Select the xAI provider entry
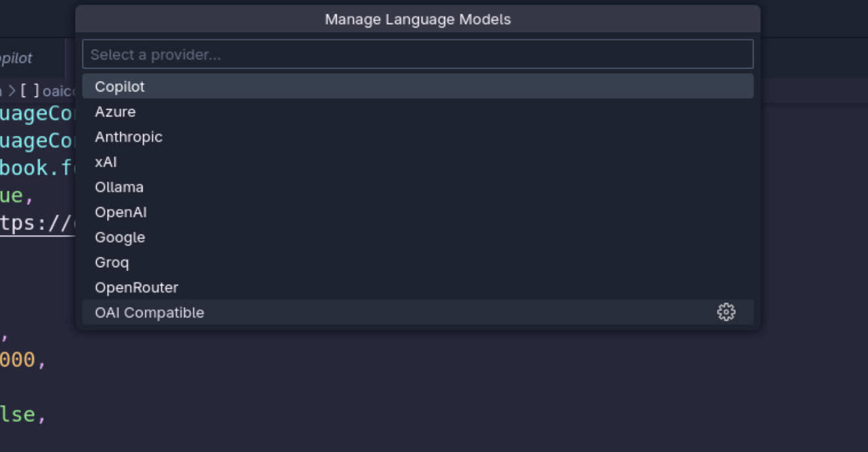Image resolution: width=868 pixels, height=452 pixels. click(x=106, y=162)
